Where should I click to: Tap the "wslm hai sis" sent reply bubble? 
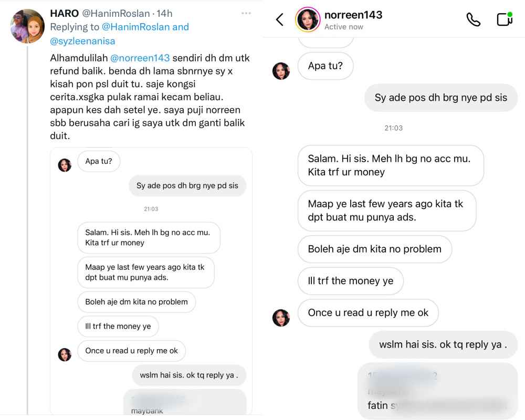pyautogui.click(x=443, y=345)
